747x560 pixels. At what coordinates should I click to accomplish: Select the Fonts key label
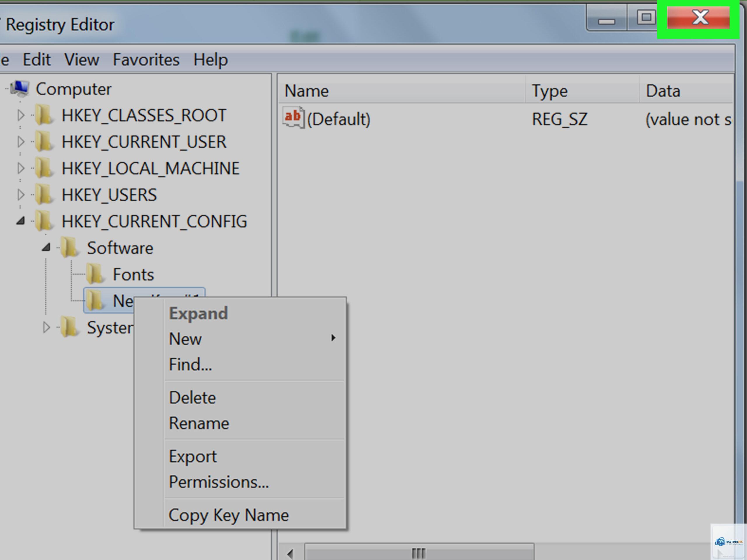[x=133, y=274]
